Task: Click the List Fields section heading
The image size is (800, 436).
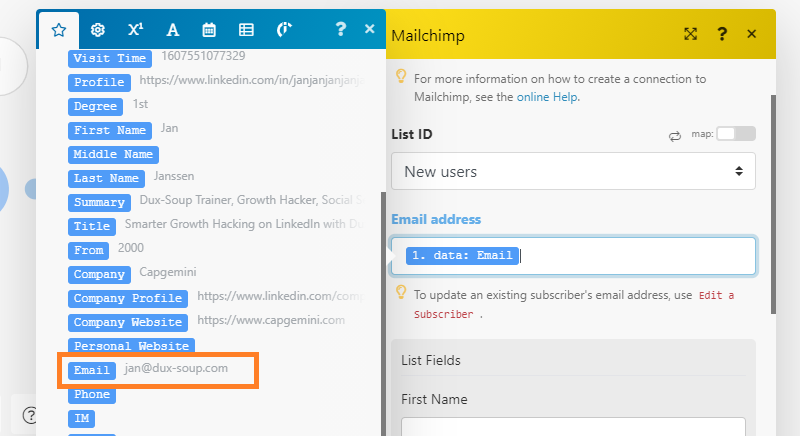Action: pyautogui.click(x=431, y=361)
